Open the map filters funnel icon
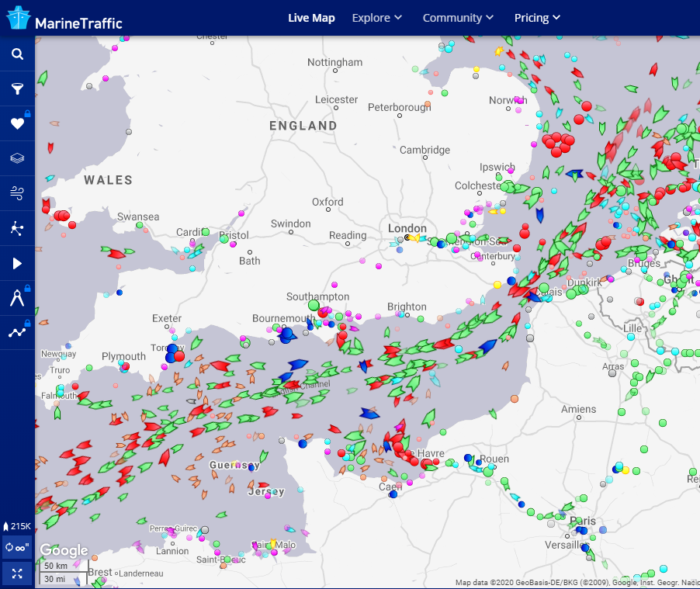The image size is (700, 589). 17,89
